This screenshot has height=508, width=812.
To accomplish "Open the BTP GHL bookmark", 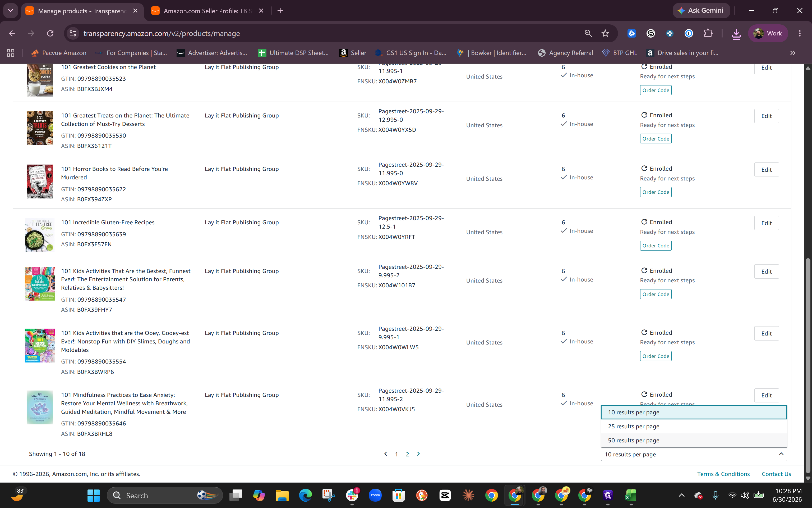I will pos(619,53).
